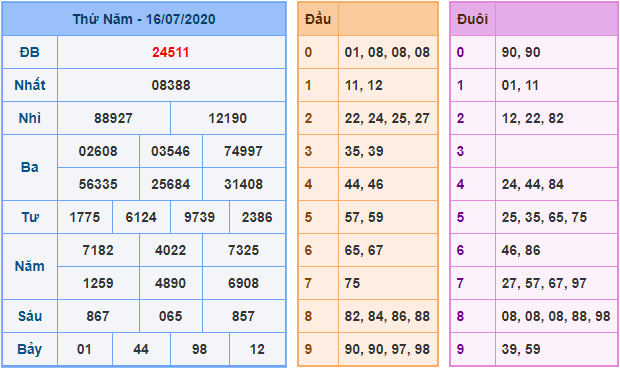
Task: Click Đầu row 6 values '65, 67'
Action: (364, 250)
